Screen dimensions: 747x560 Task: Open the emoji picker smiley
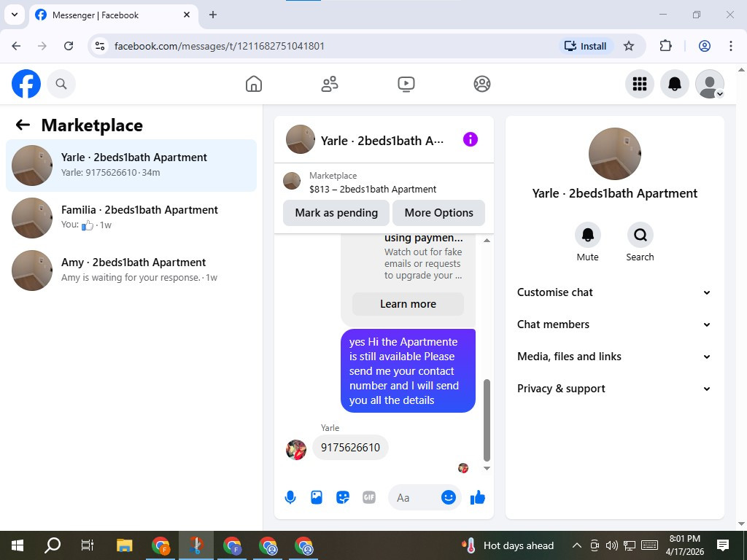(449, 497)
